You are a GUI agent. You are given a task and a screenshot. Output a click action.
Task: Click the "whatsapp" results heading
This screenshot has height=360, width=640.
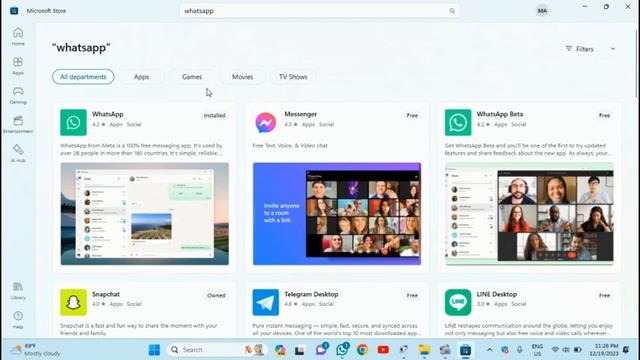click(81, 47)
